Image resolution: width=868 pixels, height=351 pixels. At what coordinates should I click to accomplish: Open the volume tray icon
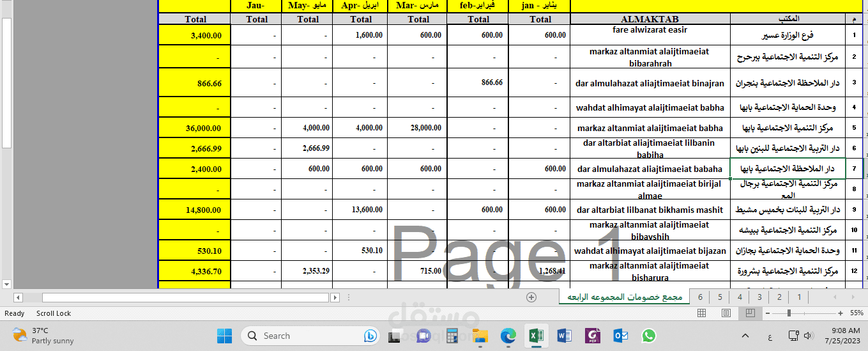[808, 336]
